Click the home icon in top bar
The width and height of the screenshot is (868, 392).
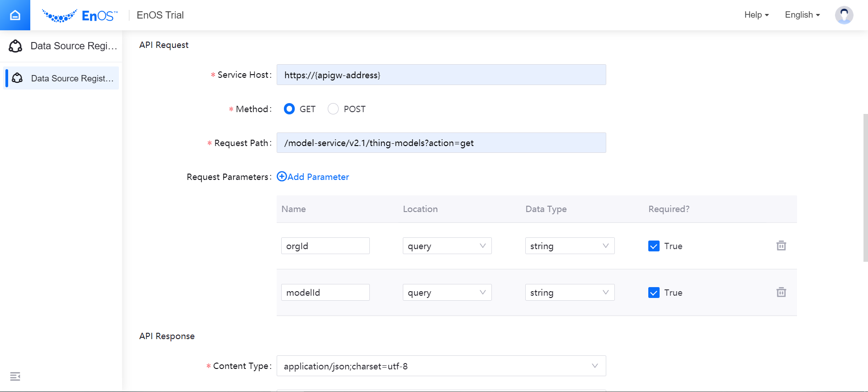(15, 15)
